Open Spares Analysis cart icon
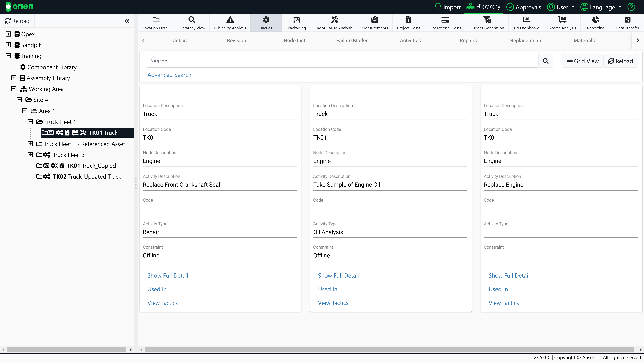The image size is (644, 362). click(x=562, y=20)
